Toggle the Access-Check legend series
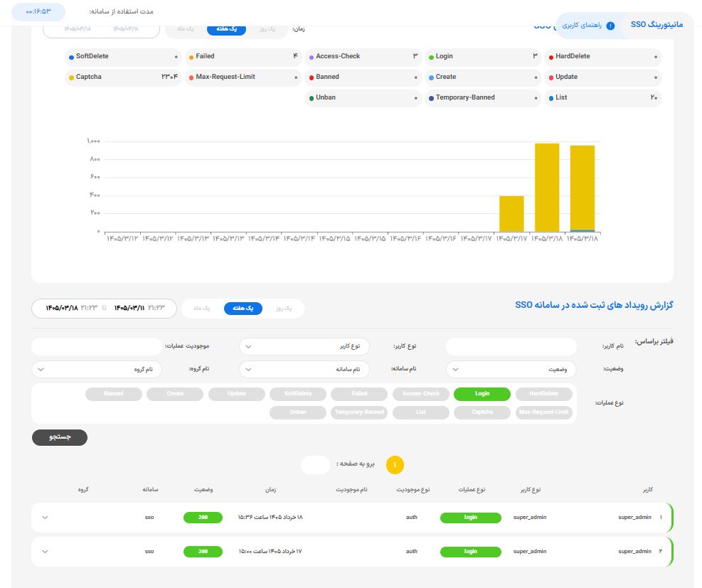The width and height of the screenshot is (702, 588). 363,56
